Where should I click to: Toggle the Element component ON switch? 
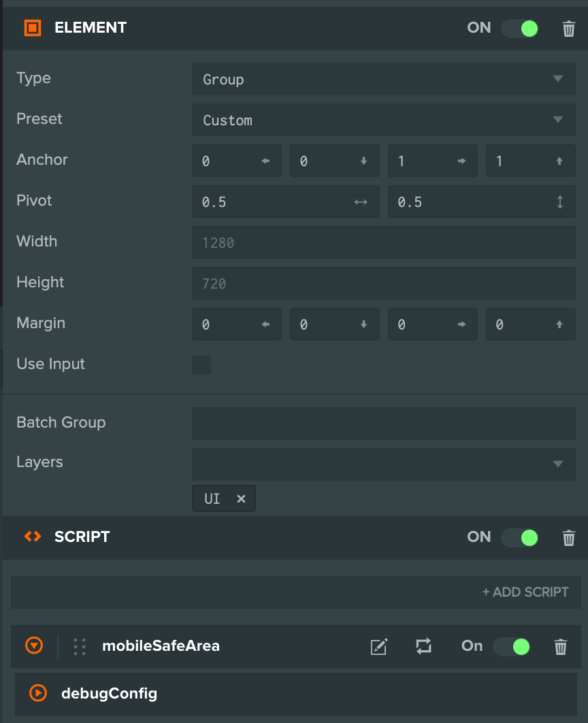[x=520, y=29]
